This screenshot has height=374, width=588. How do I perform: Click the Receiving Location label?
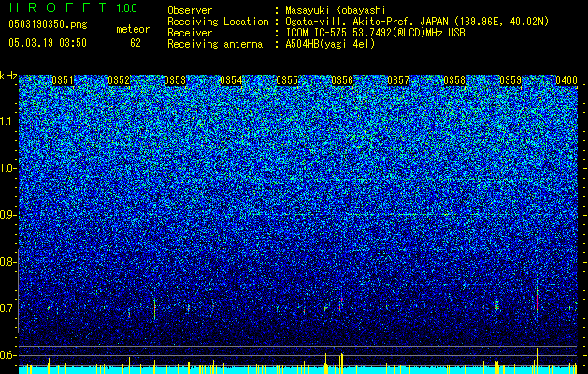click(x=218, y=22)
